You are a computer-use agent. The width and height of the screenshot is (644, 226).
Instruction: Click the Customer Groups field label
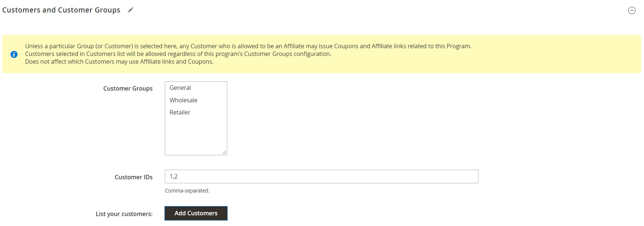[128, 88]
